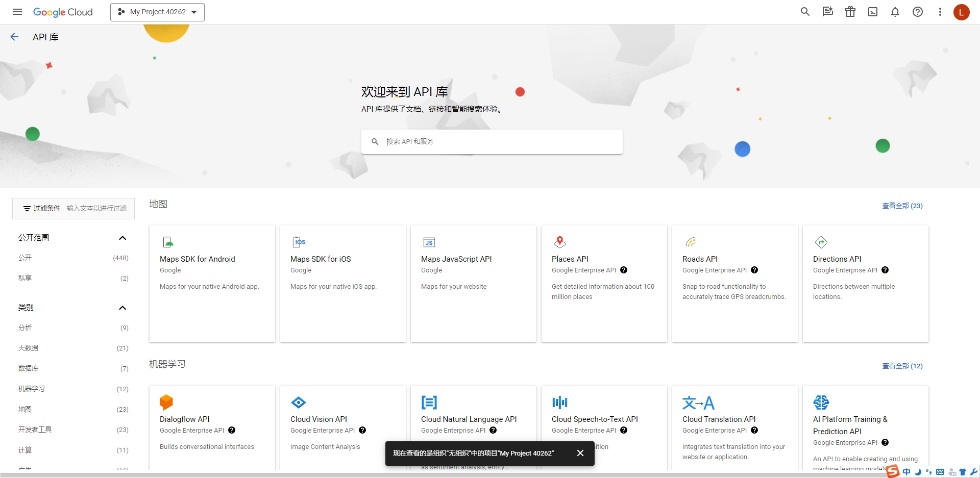Screen dimensions: 980x478
Task: Open the Gemini AI assistant chat icon
Action: tap(827, 12)
